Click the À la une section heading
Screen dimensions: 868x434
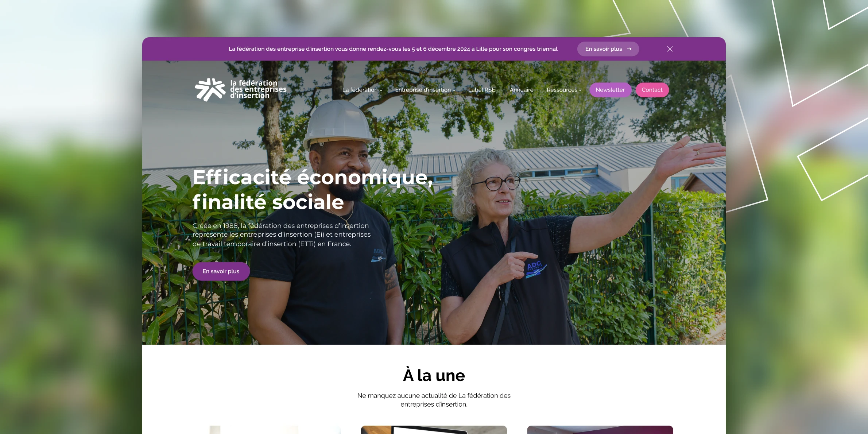[x=434, y=375]
